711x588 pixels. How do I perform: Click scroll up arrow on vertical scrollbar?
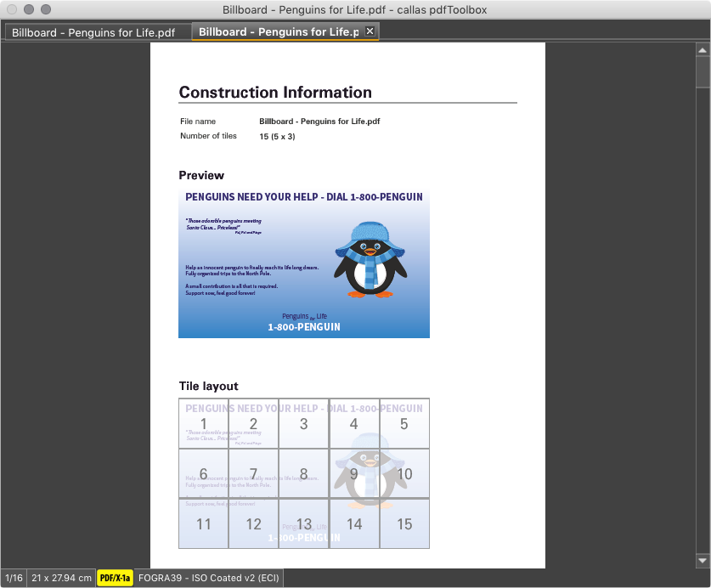tap(703, 50)
